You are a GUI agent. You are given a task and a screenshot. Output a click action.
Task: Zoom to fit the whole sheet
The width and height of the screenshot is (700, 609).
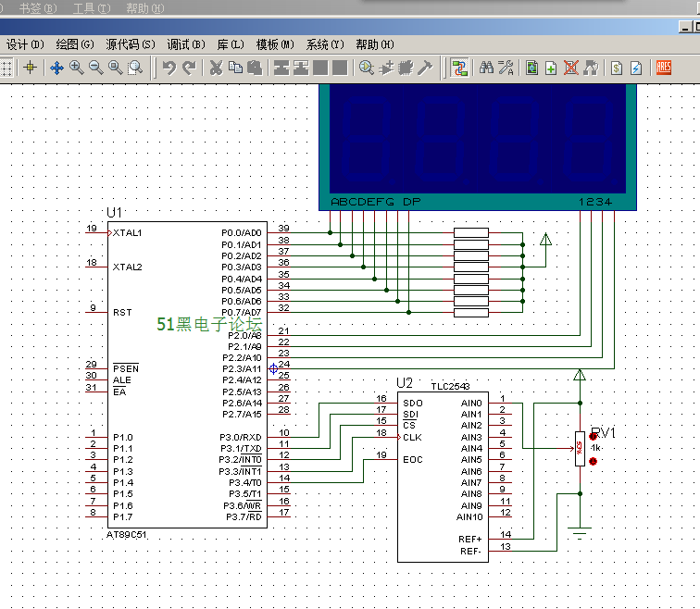point(116,68)
